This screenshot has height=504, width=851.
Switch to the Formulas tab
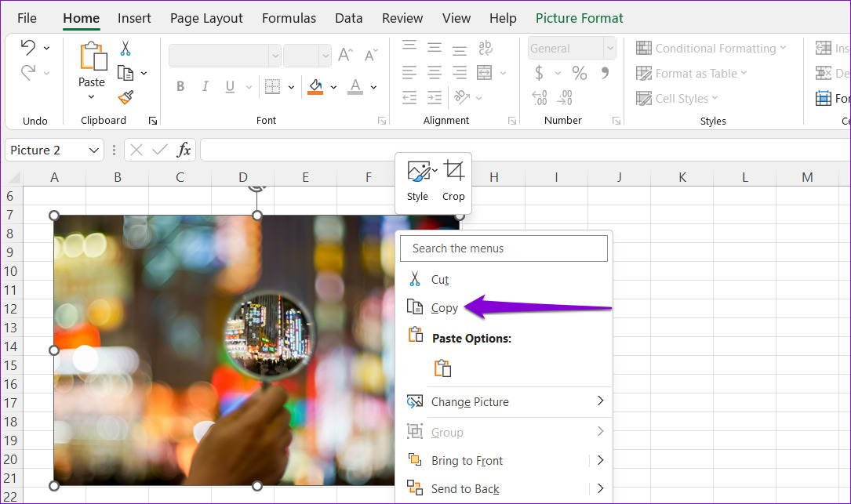point(289,18)
